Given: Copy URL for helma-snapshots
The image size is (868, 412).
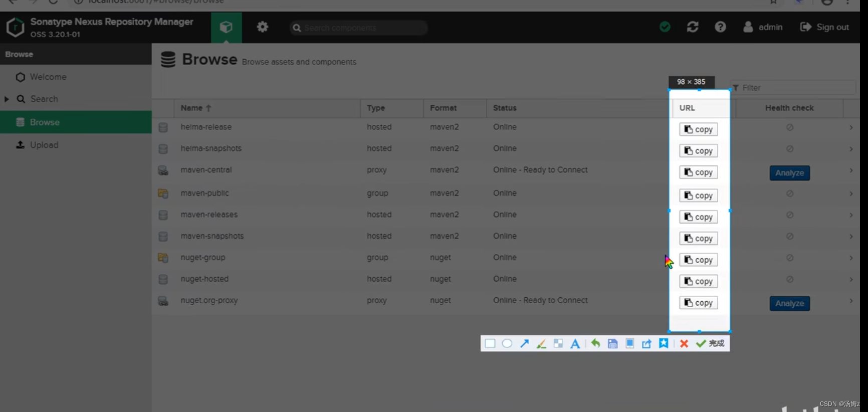Looking at the screenshot, I should click(x=699, y=151).
